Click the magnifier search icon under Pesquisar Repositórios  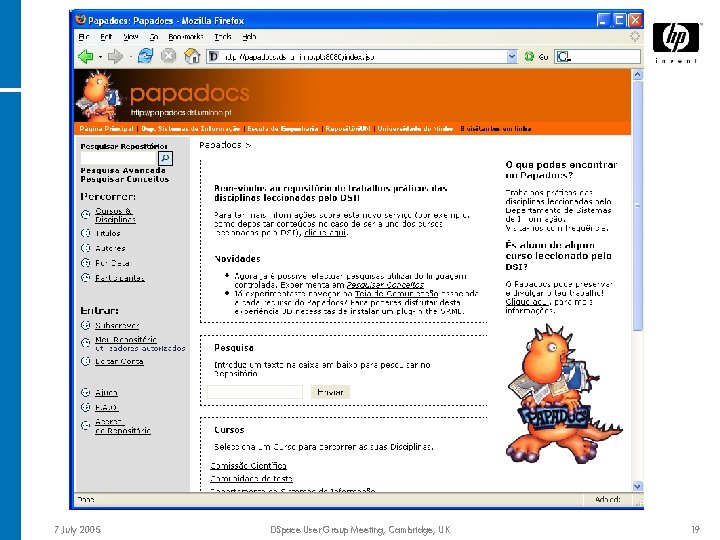point(165,158)
